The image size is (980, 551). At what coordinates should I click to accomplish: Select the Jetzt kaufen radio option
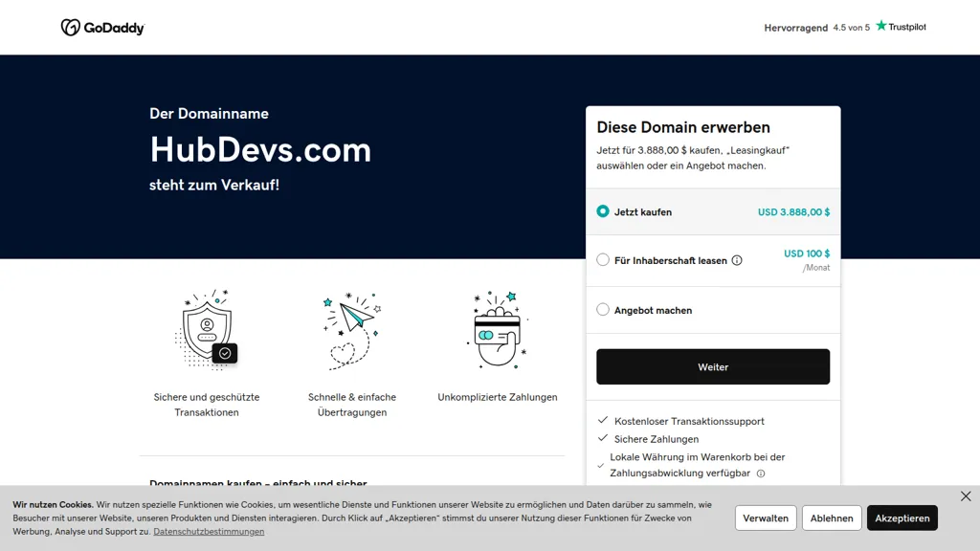coord(603,211)
